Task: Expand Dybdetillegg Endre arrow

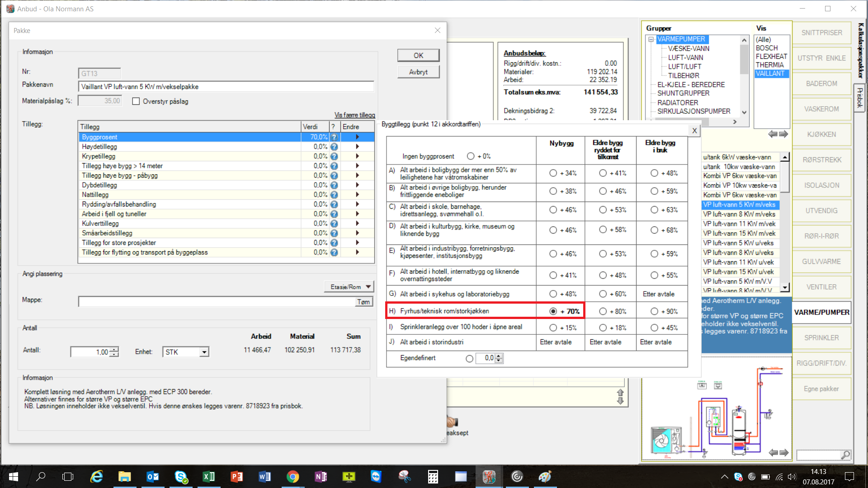Action: tap(358, 185)
